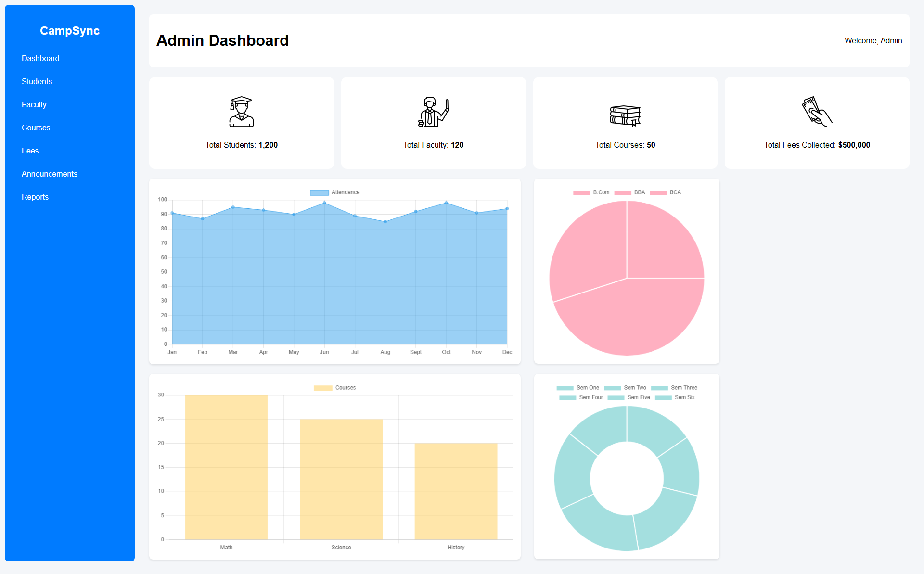The width and height of the screenshot is (924, 574).
Task: Click the CampSync logo
Action: (x=70, y=31)
